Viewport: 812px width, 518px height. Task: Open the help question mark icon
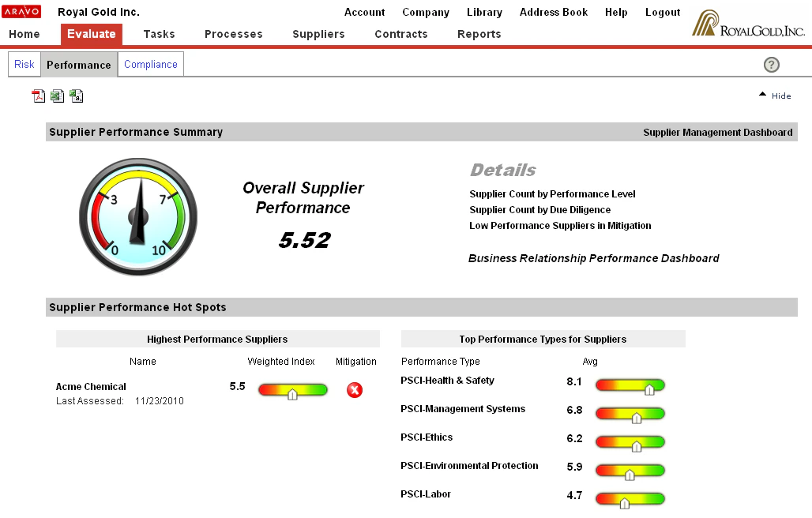click(772, 64)
